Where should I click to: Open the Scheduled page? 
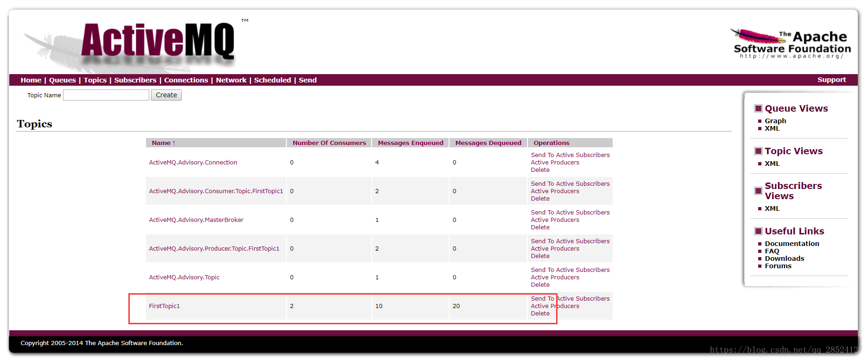click(272, 80)
